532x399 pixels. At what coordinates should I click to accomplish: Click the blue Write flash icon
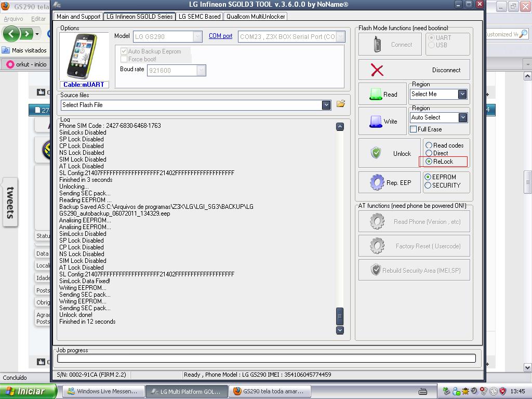pos(376,121)
